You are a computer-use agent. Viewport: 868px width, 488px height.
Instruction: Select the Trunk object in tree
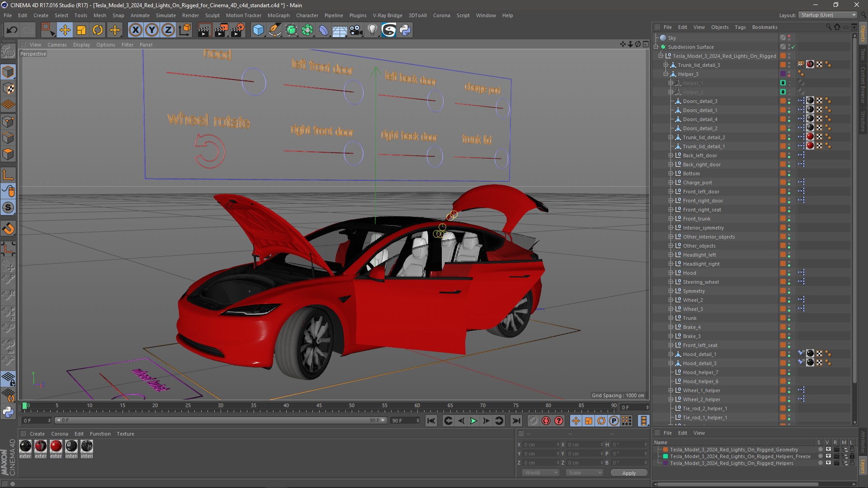coord(689,318)
